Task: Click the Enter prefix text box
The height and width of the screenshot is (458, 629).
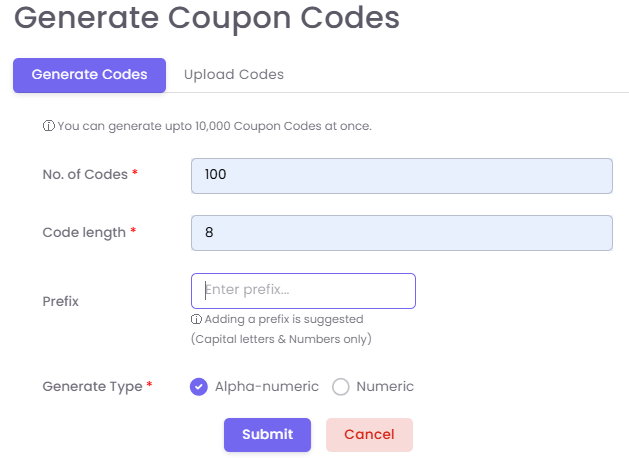Action: pos(303,291)
